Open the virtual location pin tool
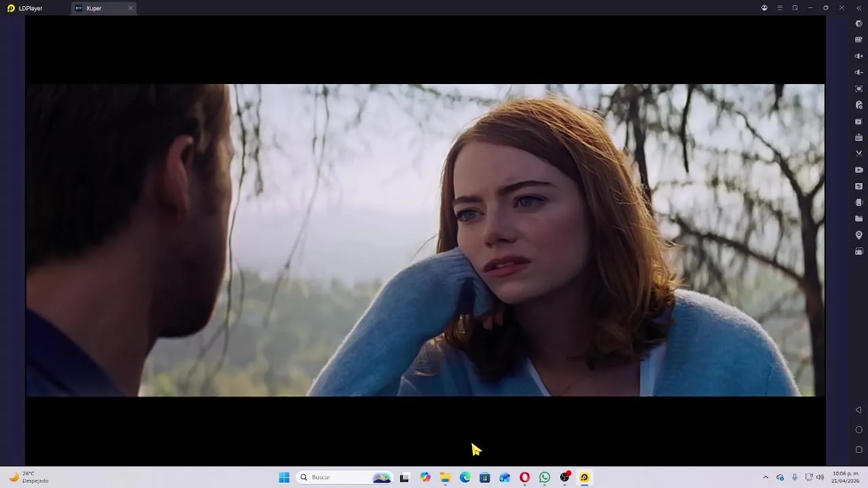Viewport: 868px width, 488px height. pos(859,235)
